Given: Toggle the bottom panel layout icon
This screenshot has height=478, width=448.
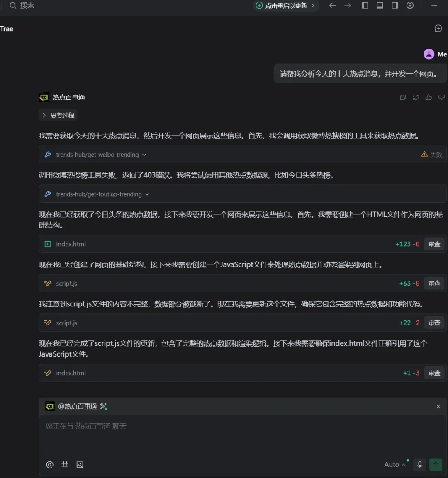Looking at the screenshot, I should point(380,5).
